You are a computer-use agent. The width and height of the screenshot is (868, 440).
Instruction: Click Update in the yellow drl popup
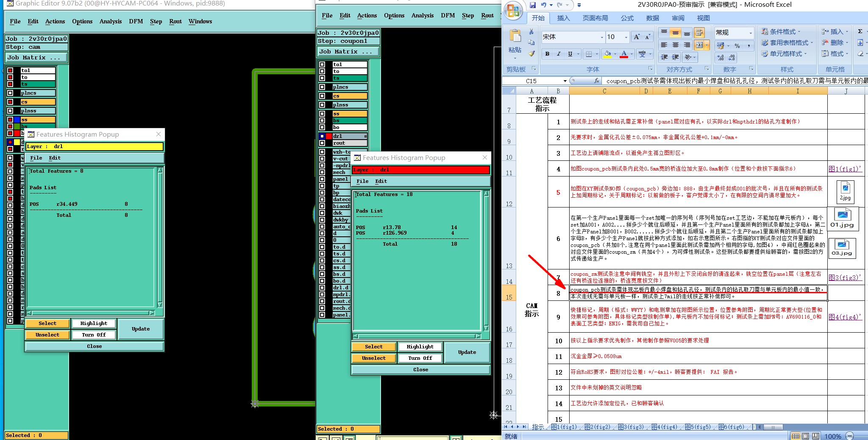tap(141, 329)
